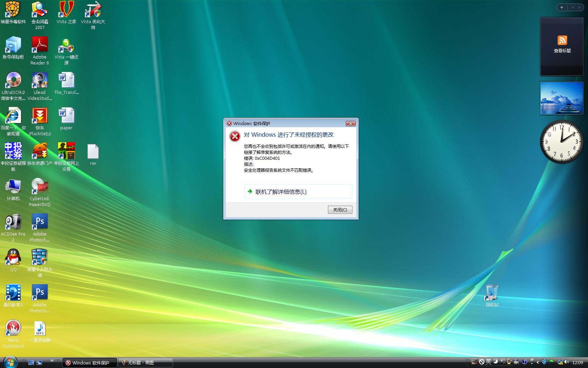Select the 一直很安静 MP3 file icon

pos(40,331)
